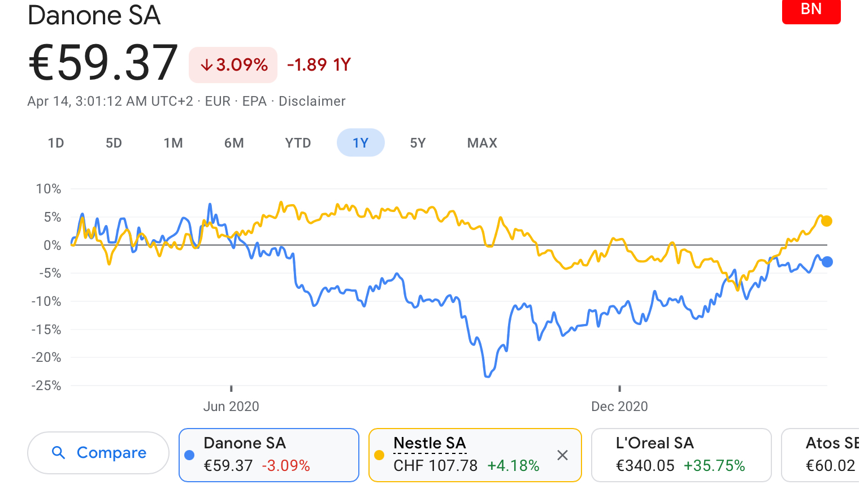Switch chart to 6M range
The width and height of the screenshot is (868, 493).
click(234, 143)
